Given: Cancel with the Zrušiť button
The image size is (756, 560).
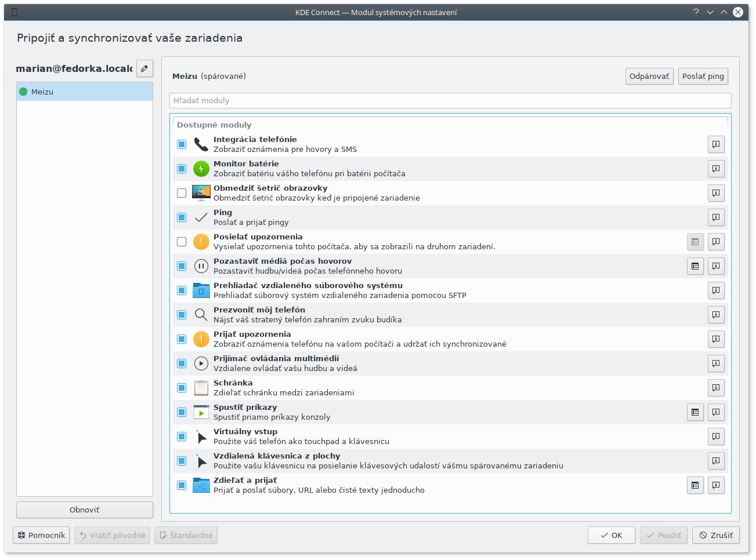Looking at the screenshot, I should (x=715, y=535).
